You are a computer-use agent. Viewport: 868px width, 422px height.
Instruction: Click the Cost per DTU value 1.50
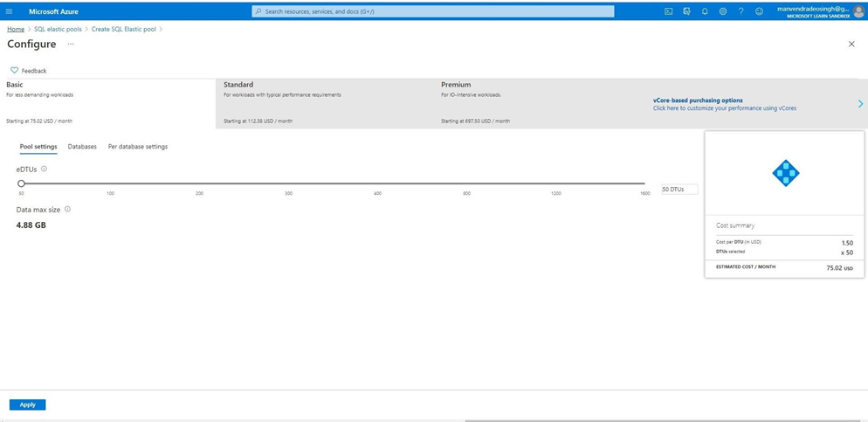point(848,243)
